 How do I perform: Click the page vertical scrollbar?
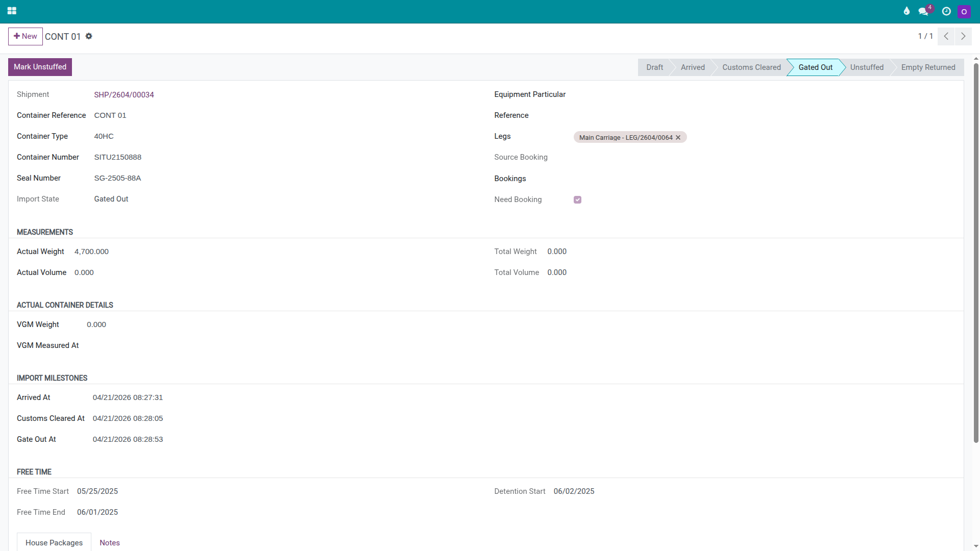point(976,253)
